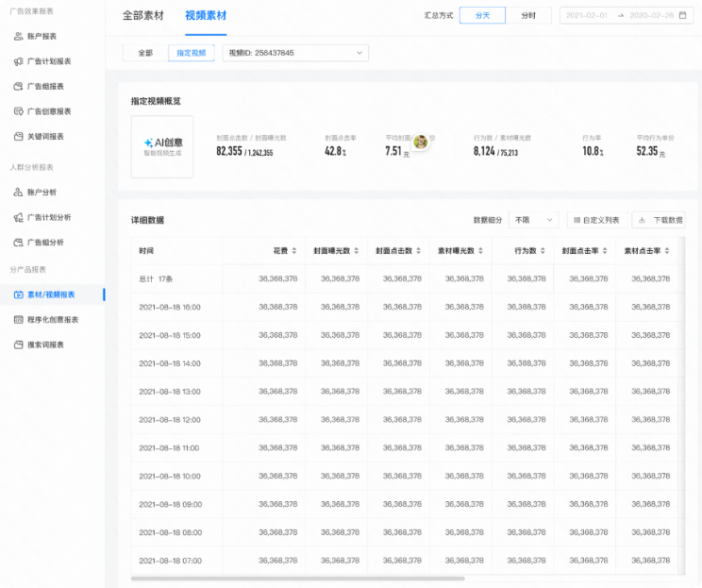Click the 搜索词报表 sidebar icon
The height and width of the screenshot is (588, 702).
[18, 344]
